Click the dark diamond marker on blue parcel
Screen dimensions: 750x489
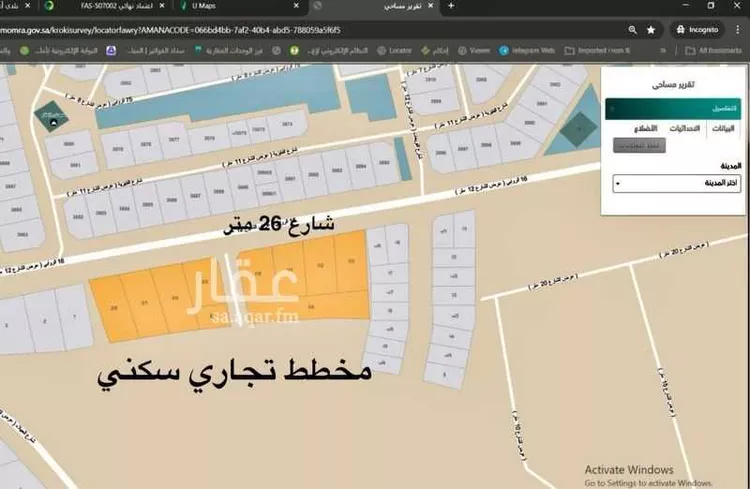coord(579,128)
